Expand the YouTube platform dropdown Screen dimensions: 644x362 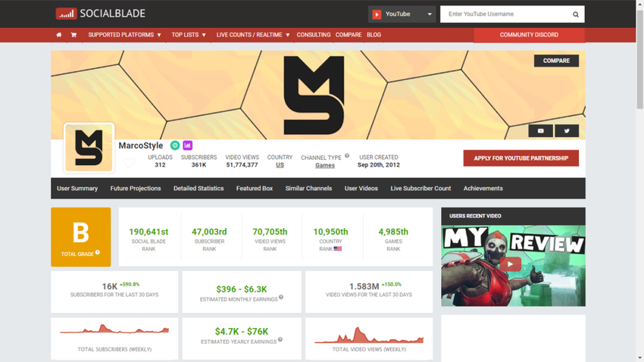402,14
